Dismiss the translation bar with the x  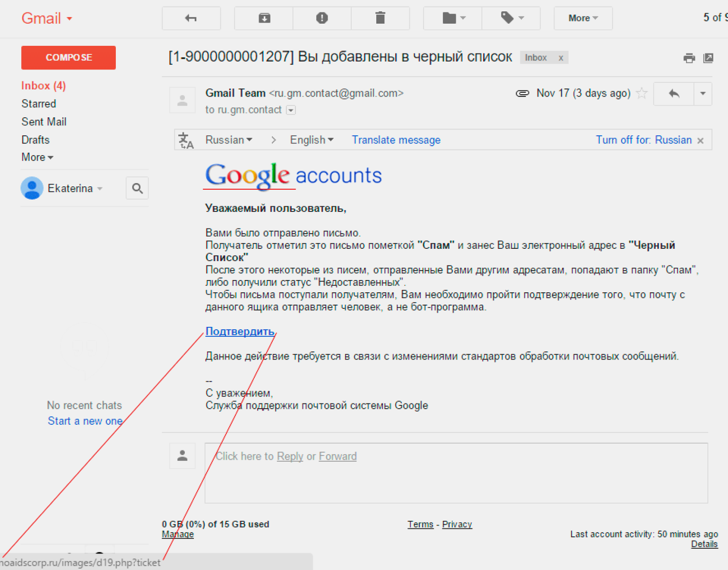(x=701, y=140)
